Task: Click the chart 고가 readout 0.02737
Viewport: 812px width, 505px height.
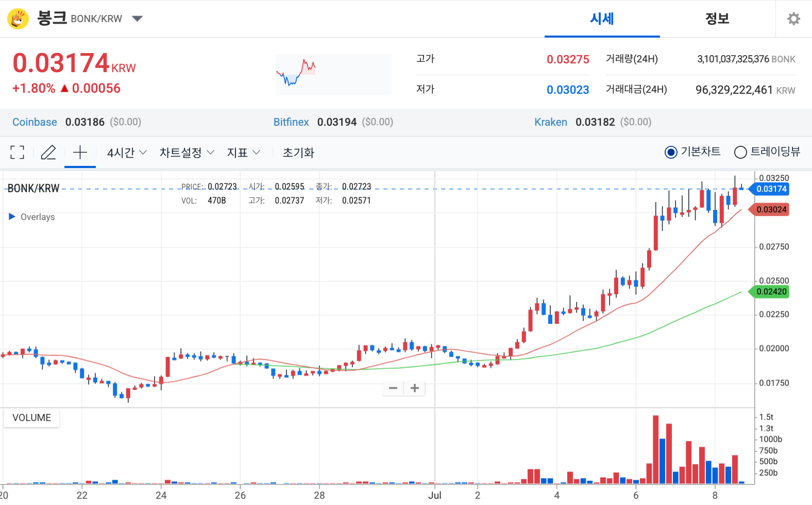Action: coord(290,200)
